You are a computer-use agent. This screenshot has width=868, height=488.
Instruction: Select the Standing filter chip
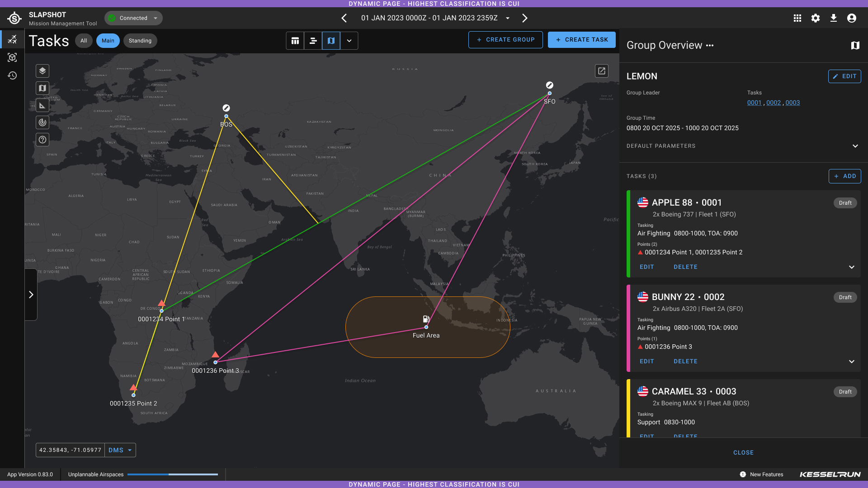(x=140, y=41)
